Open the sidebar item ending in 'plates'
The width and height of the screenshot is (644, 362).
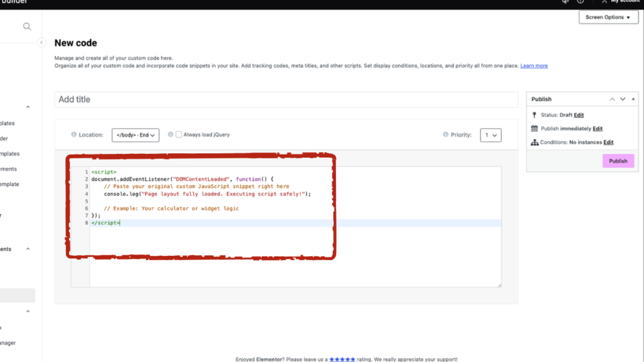[x=8, y=123]
